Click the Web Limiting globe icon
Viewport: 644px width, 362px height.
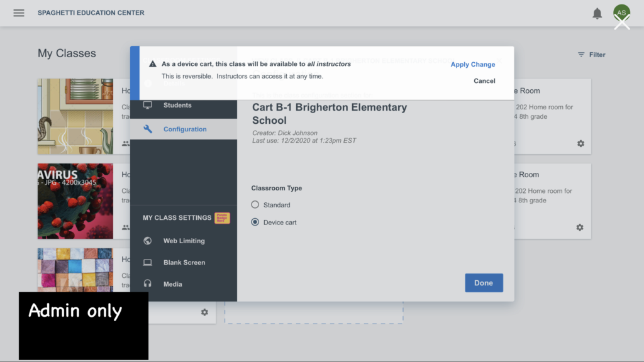point(148,241)
